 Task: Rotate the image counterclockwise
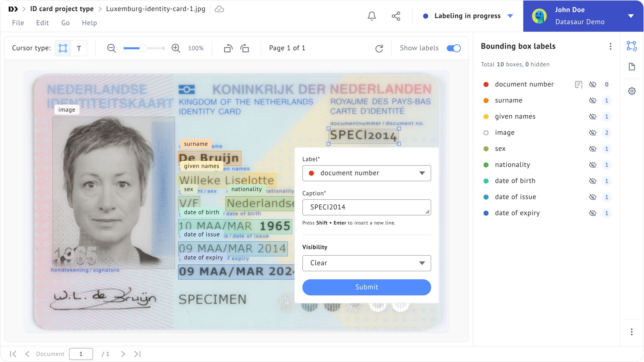(x=228, y=48)
